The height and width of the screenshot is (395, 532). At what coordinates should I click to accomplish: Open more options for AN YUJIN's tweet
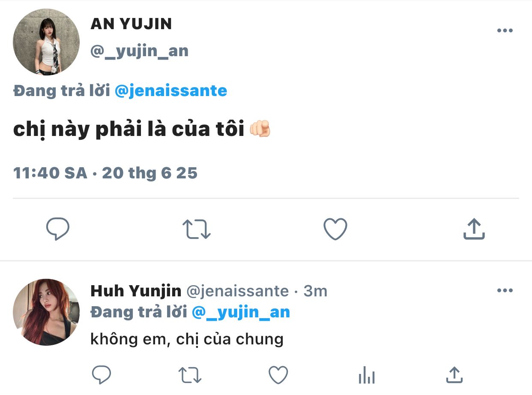505,30
